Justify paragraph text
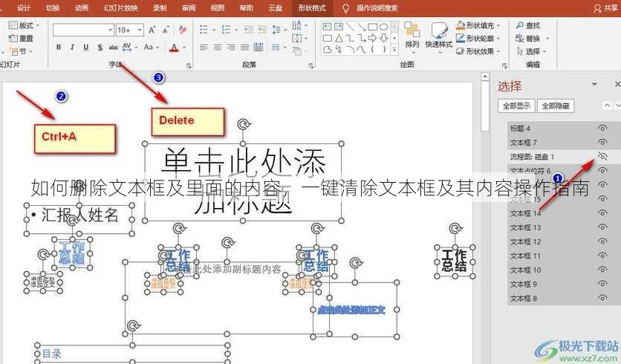621x364 pixels. (x=245, y=48)
